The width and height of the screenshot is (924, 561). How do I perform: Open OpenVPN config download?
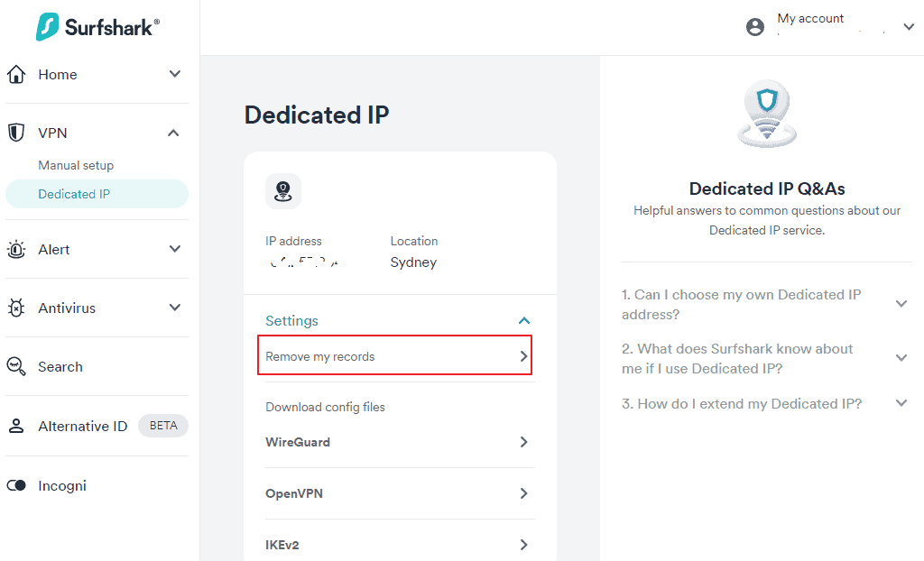coord(400,493)
